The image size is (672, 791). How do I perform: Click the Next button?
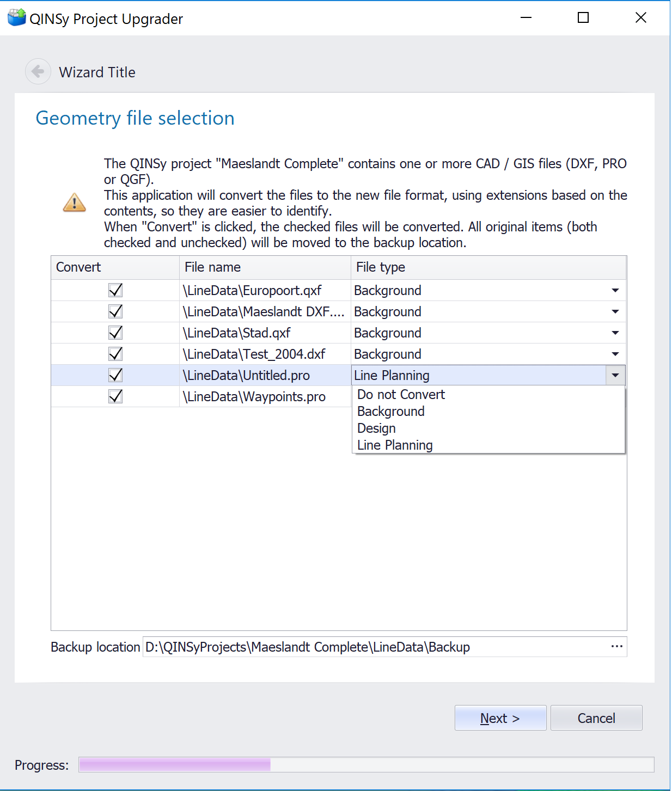(x=500, y=718)
